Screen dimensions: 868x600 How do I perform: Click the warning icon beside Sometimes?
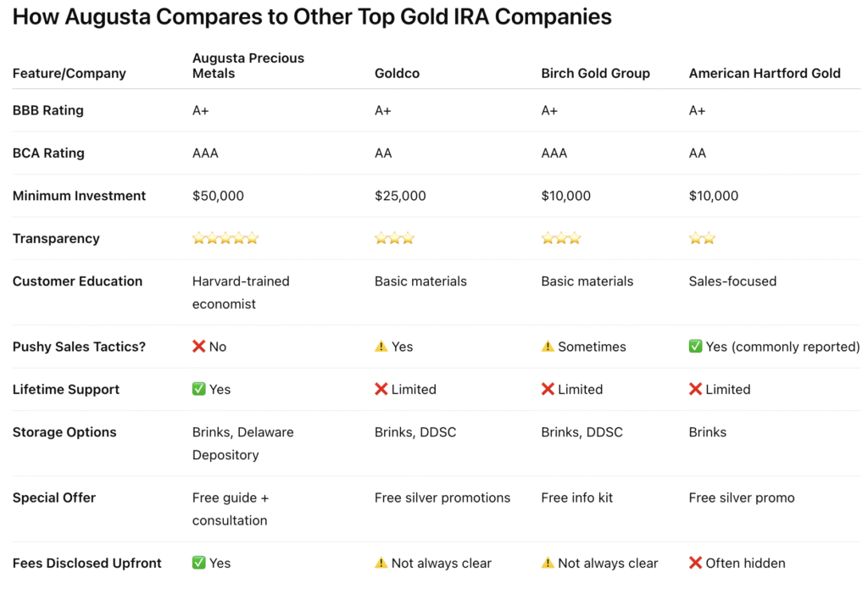pos(548,347)
